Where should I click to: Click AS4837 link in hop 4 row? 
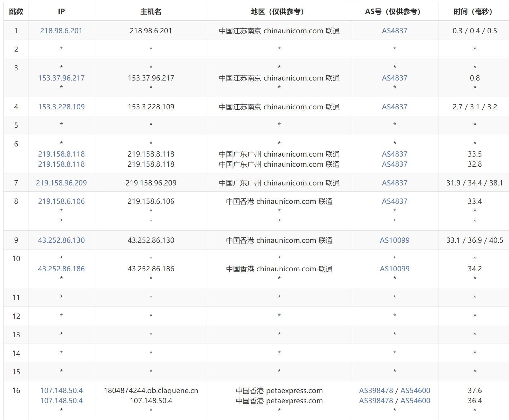point(394,107)
